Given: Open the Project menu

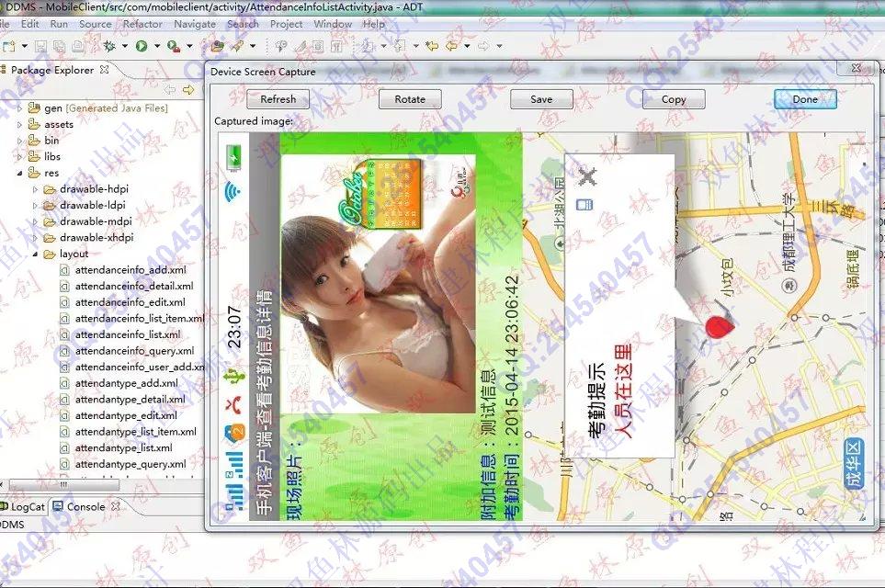Looking at the screenshot, I should click(x=286, y=24).
